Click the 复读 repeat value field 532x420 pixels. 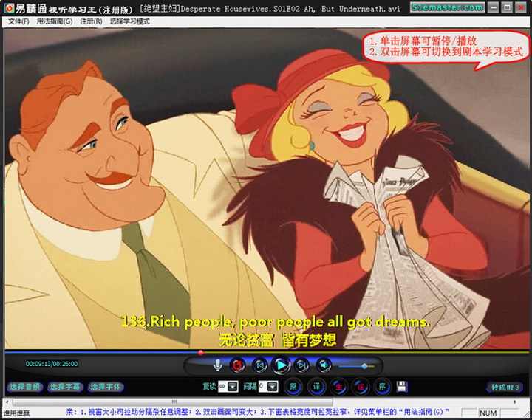point(223,387)
